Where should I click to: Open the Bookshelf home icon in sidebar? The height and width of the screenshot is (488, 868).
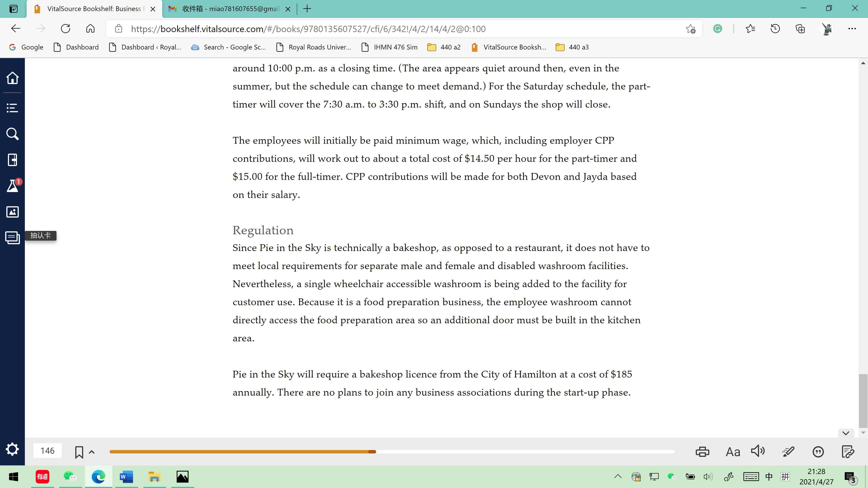coord(12,78)
